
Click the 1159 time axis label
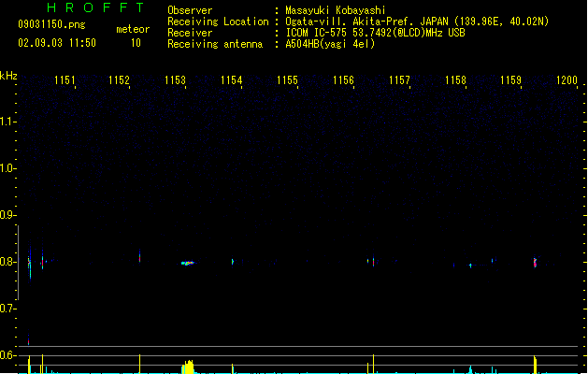coord(510,80)
